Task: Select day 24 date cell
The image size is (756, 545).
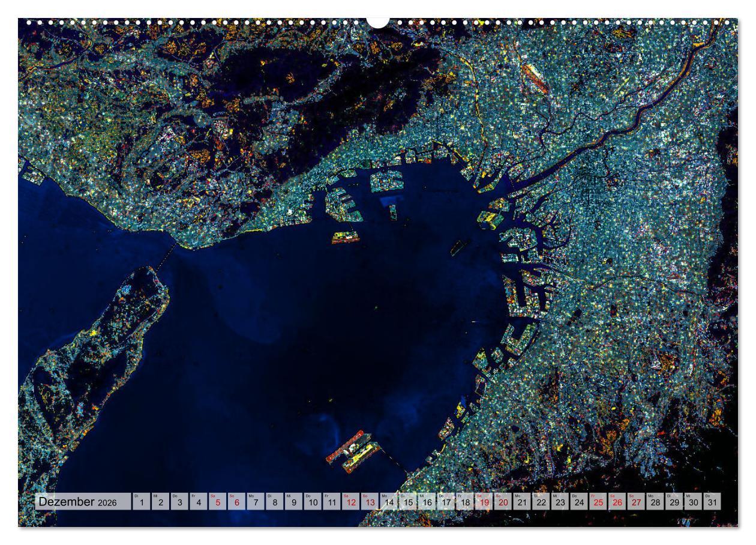Action: 579,502
